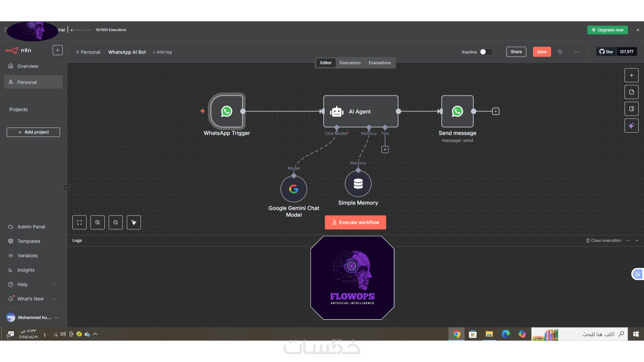The width and height of the screenshot is (644, 362).
Task: Select the AI Agent node
Action: pyautogui.click(x=361, y=111)
